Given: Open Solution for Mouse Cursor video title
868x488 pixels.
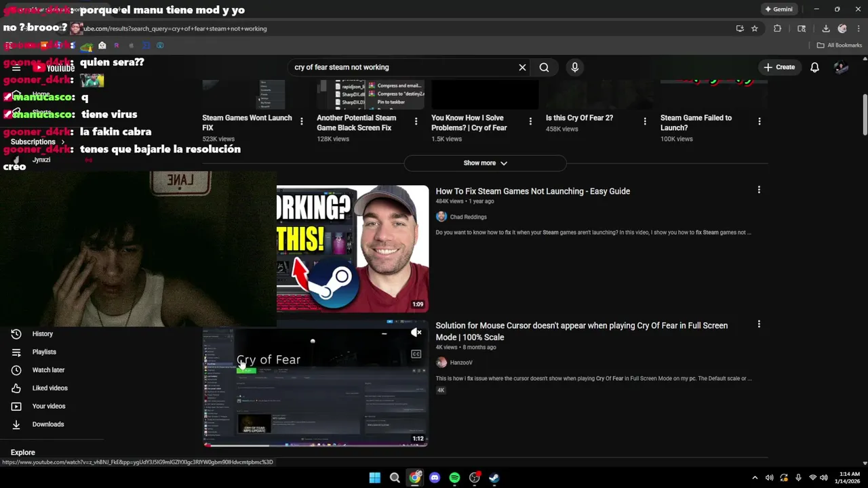Looking at the screenshot, I should (581, 331).
